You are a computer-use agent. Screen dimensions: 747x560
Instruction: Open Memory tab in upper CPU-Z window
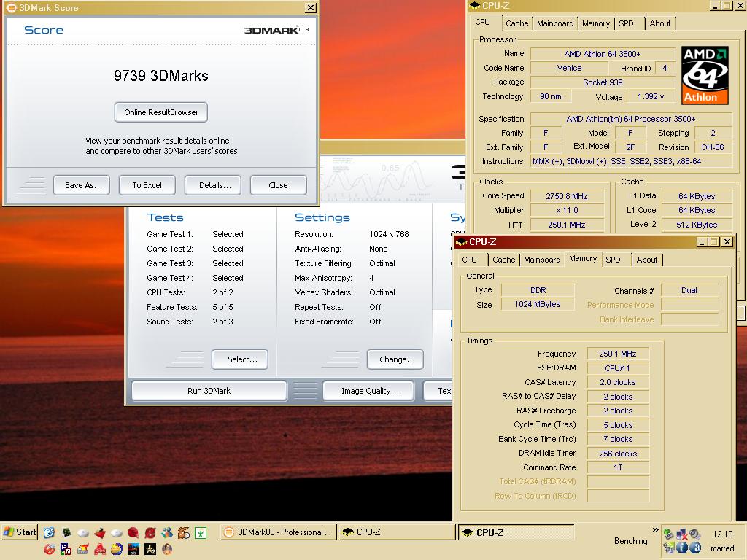(x=595, y=23)
